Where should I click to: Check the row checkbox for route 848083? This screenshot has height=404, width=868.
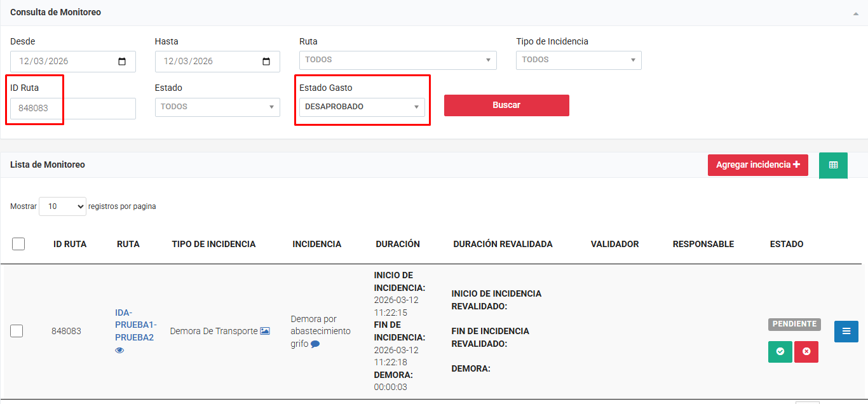pyautogui.click(x=17, y=331)
